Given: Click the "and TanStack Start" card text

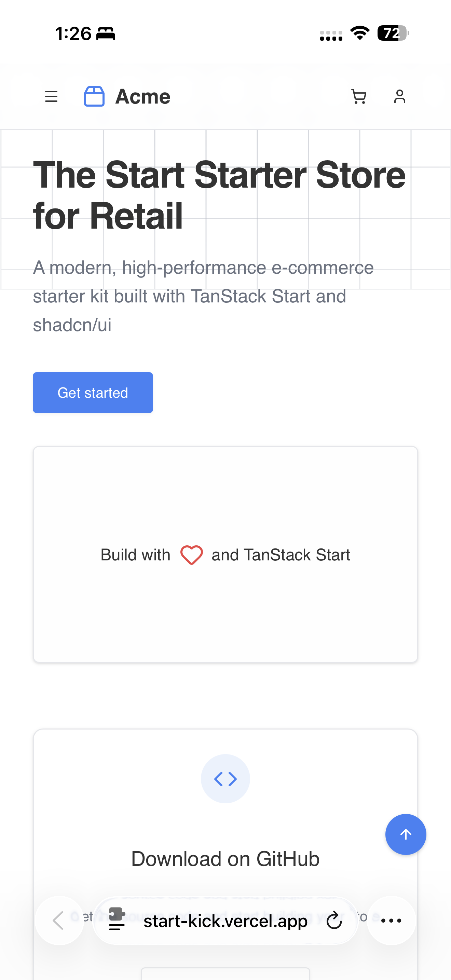Looking at the screenshot, I should click(281, 555).
